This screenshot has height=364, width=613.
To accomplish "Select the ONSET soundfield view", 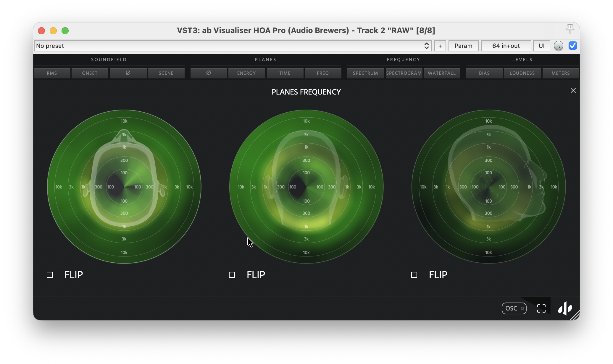I will tap(90, 73).
